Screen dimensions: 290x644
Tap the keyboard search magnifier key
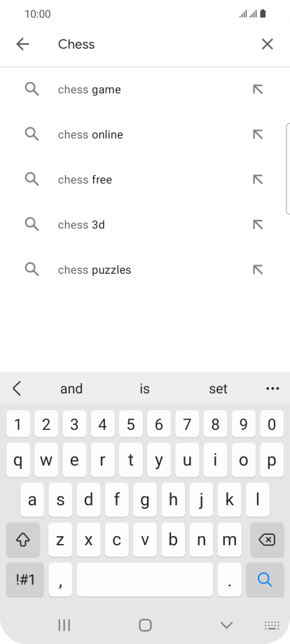pos(265,580)
